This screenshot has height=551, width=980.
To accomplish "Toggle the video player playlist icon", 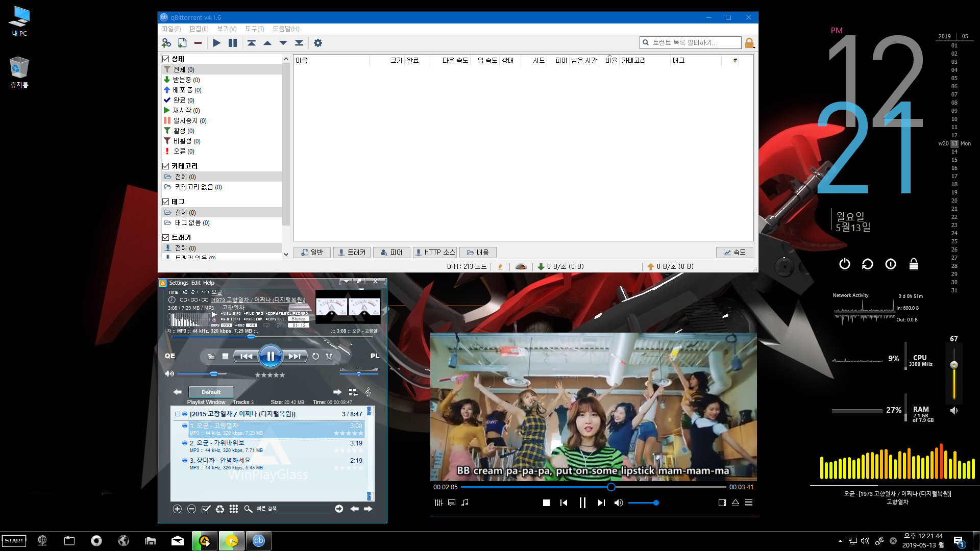I will click(x=749, y=503).
